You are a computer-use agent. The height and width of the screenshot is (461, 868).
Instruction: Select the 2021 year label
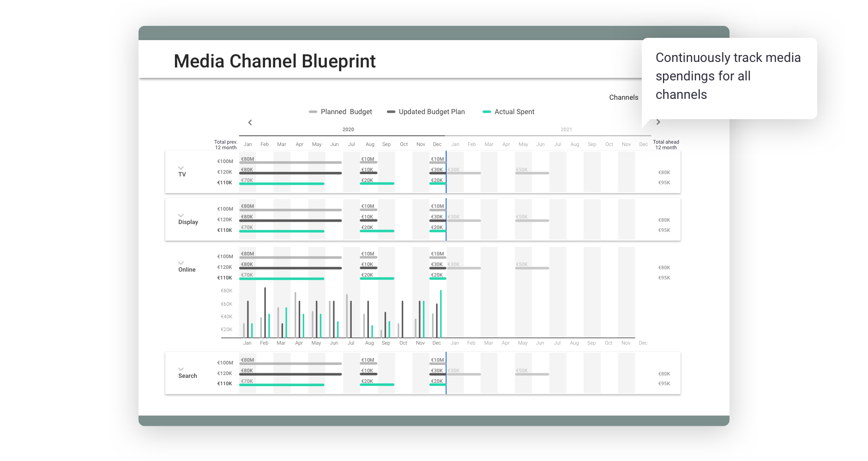[566, 129]
